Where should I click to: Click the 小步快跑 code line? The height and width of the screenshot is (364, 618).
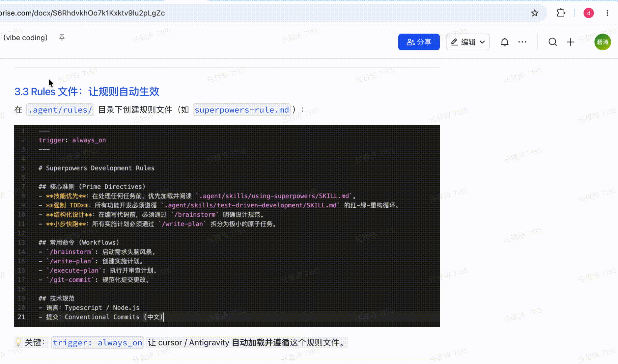(x=158, y=224)
